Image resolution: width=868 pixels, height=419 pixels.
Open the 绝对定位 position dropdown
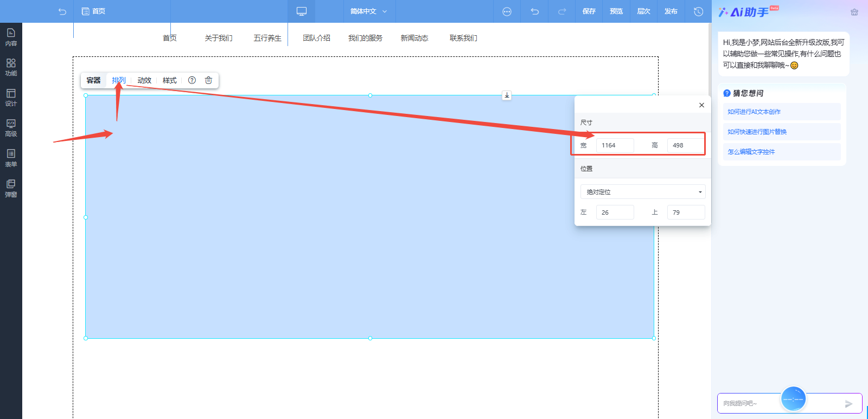tap(643, 192)
